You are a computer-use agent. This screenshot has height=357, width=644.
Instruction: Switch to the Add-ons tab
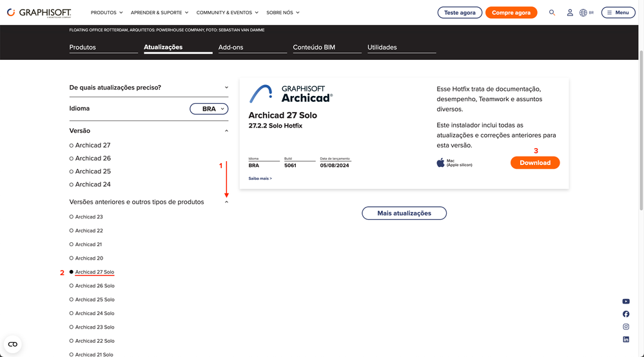[253, 47]
